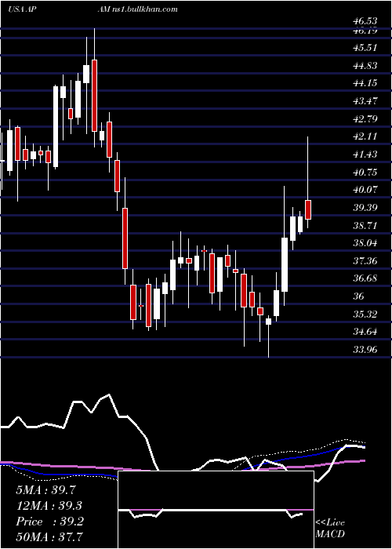Click the 33.96 price axis label
This screenshot has width=392, height=549.
pyautogui.click(x=365, y=349)
